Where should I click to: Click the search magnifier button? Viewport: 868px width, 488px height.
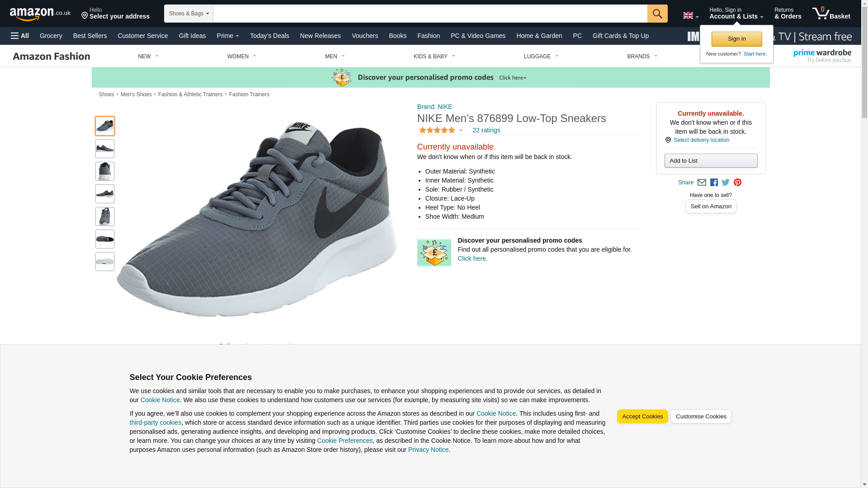[x=657, y=14]
